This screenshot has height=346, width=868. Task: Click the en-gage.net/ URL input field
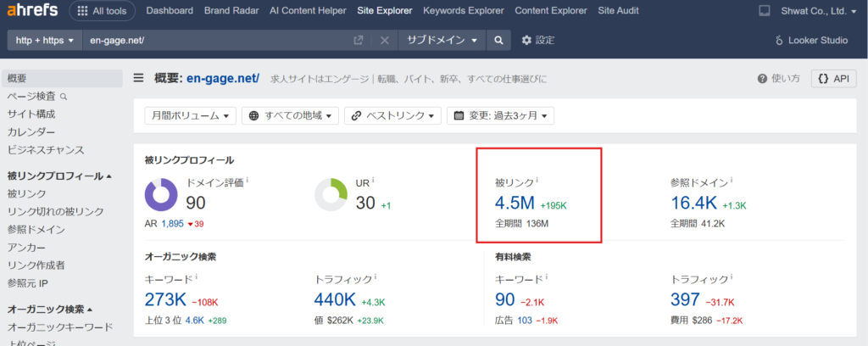click(x=214, y=41)
